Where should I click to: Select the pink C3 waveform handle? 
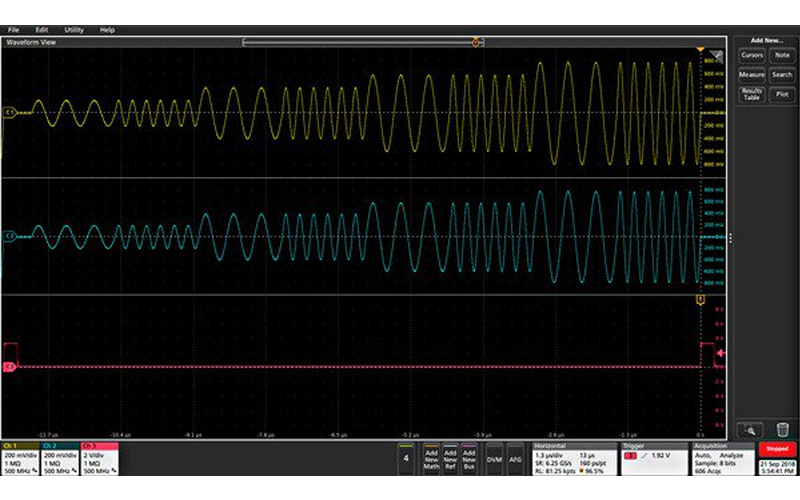pos(9,366)
